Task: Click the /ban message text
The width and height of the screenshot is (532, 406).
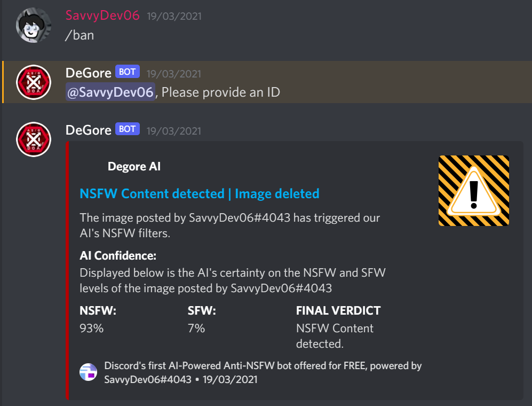Action: point(80,35)
